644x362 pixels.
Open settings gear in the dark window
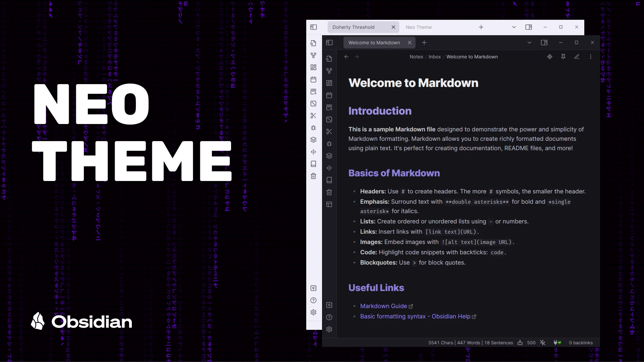pos(329,329)
